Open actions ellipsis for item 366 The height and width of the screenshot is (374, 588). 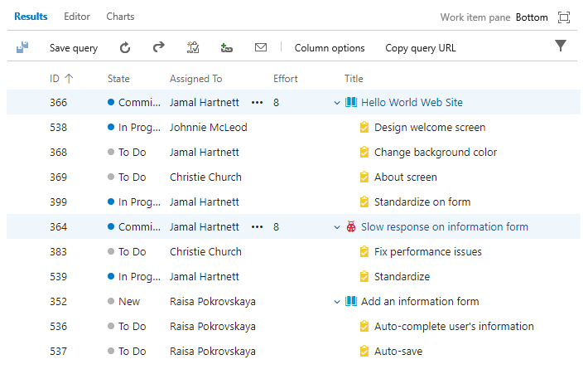257,103
